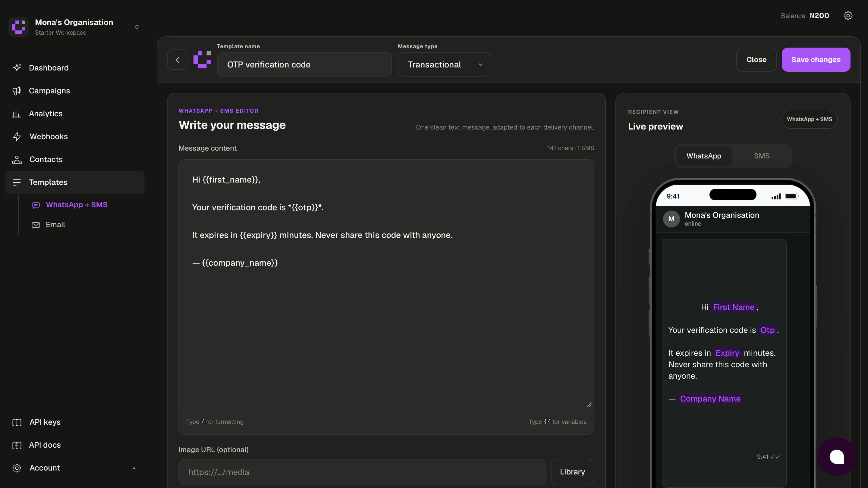The height and width of the screenshot is (488, 868).
Task: Click the API docs open book icon
Action: [17, 445]
